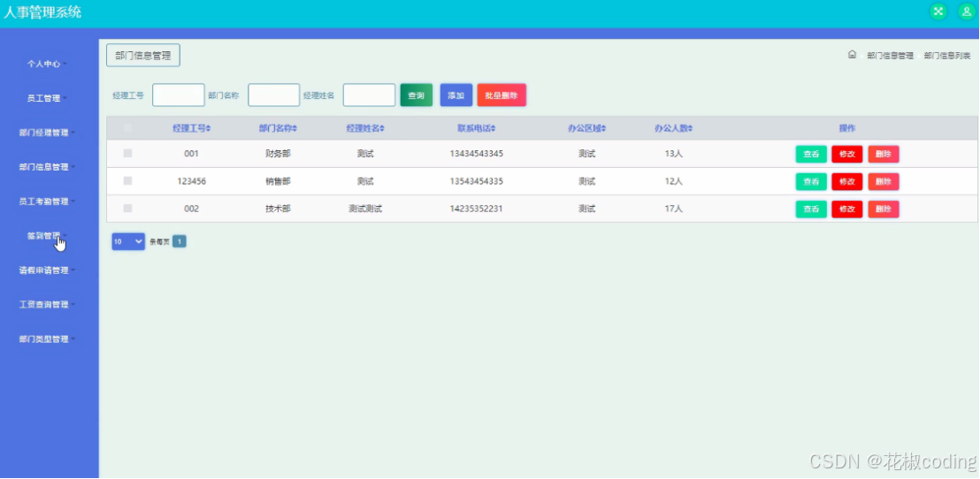Delete the 财务部 row
Screen dimensions: 980x479
[x=883, y=155]
